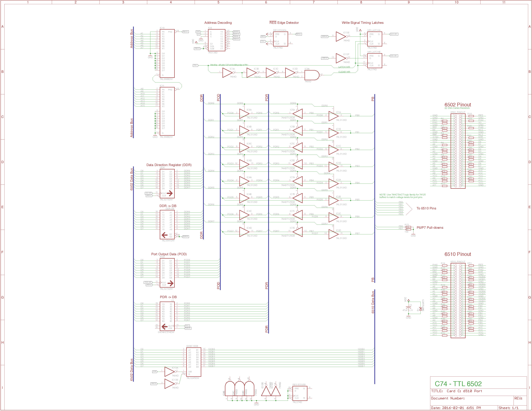Image resolution: width=532 pixels, height=411 pixels.
Task: Click the 6510 PINOUT connector body
Action: (x=458, y=301)
